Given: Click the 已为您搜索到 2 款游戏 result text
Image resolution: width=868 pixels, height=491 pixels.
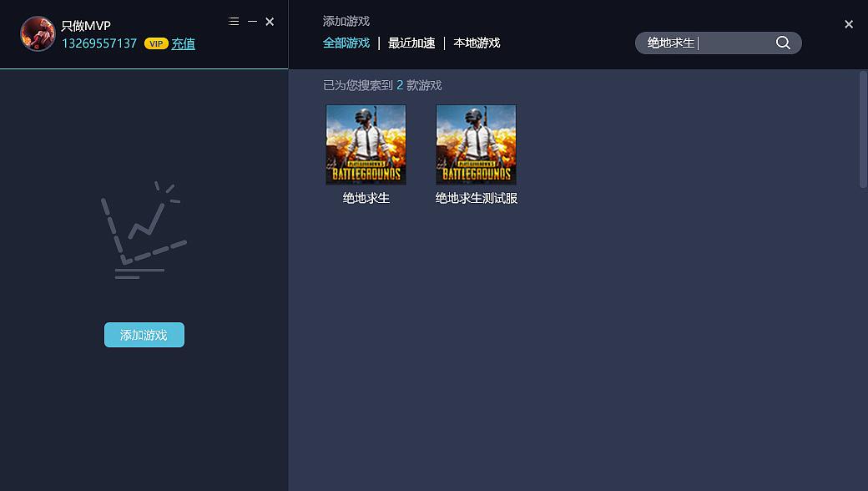Looking at the screenshot, I should pos(382,85).
